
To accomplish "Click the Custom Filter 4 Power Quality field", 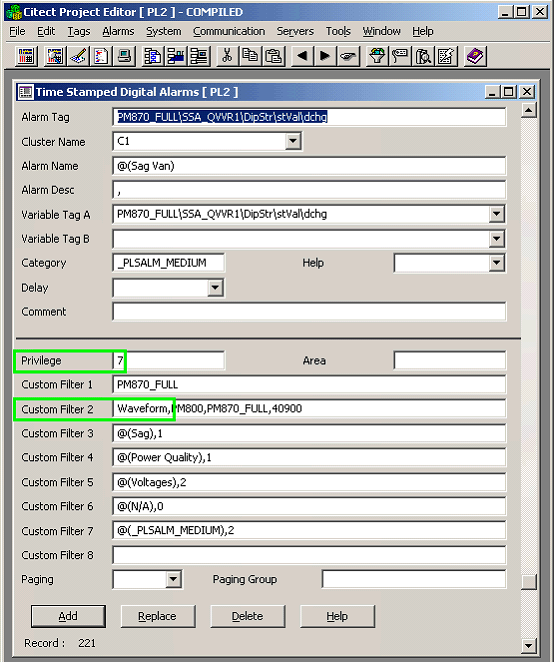I will click(309, 457).
